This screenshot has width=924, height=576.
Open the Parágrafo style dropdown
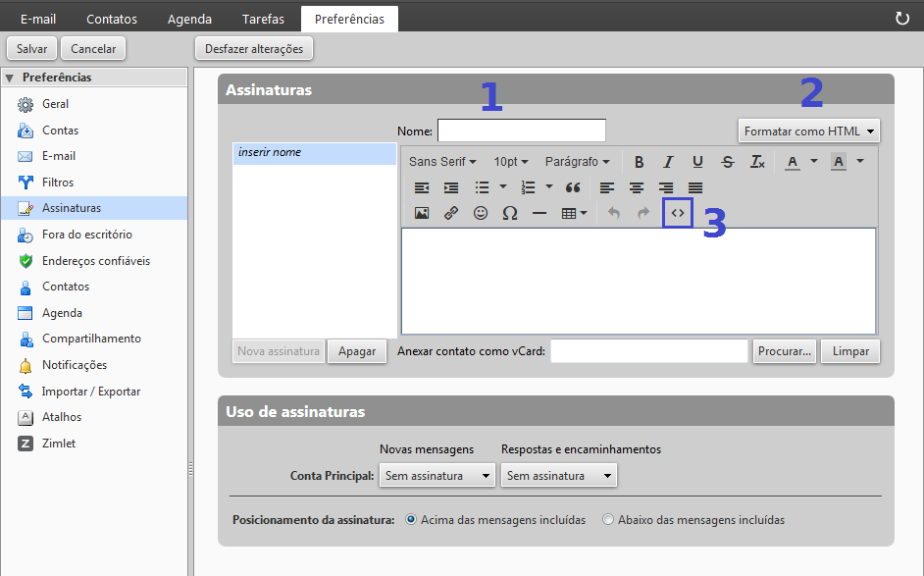click(x=577, y=162)
